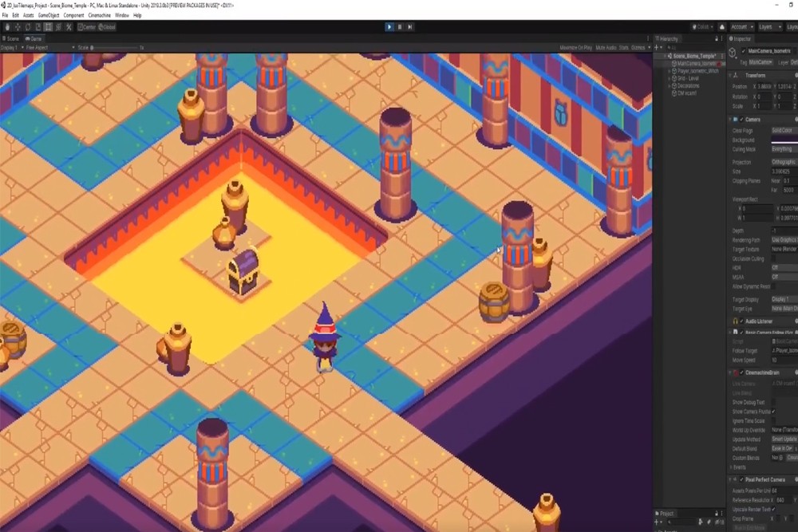Open the cloud services icon
The height and width of the screenshot is (532, 798).
(721, 27)
